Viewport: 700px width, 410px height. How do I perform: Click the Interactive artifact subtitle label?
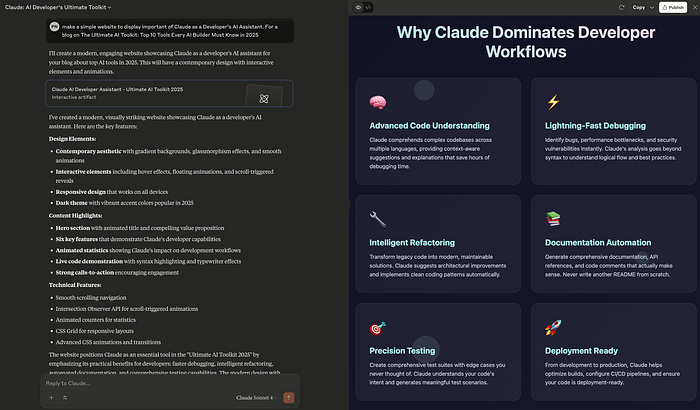click(74, 97)
